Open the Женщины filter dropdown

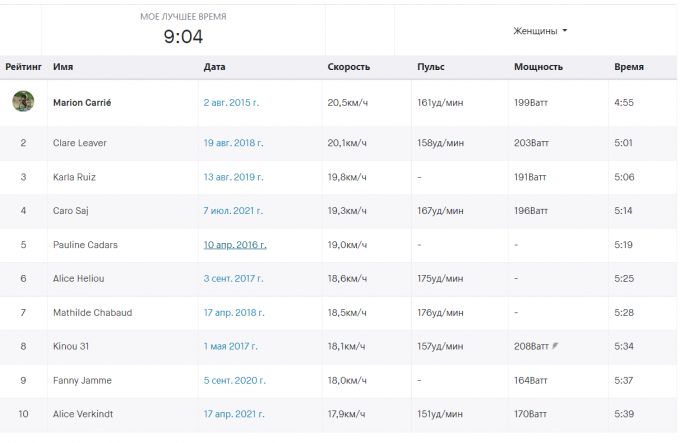tap(540, 31)
